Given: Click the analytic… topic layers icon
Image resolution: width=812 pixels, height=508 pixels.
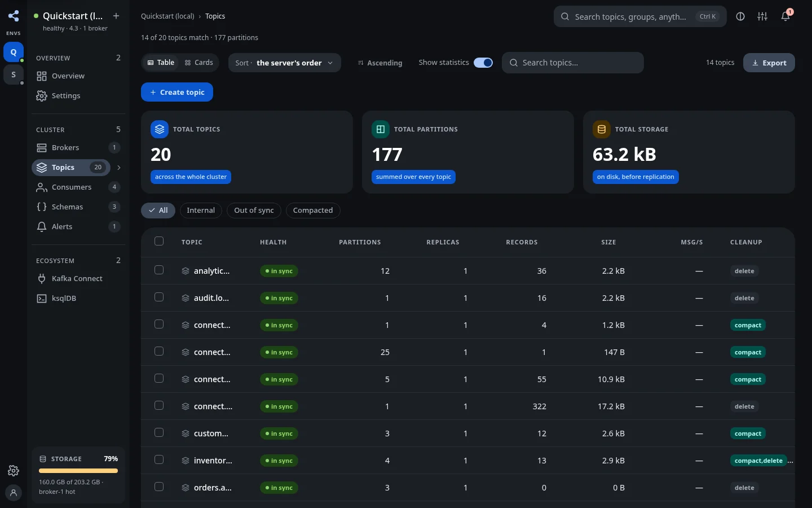Looking at the screenshot, I should 186,271.
